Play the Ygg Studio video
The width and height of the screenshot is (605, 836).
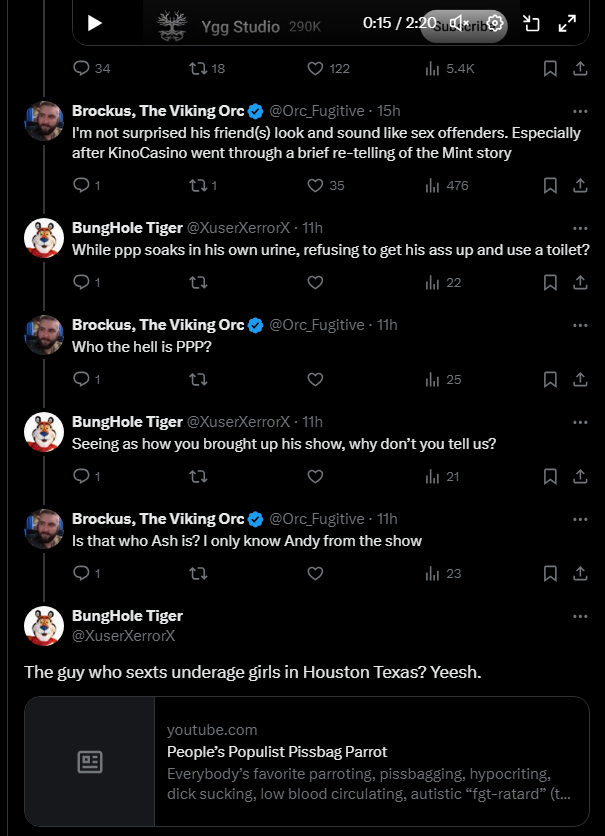pyautogui.click(x=95, y=23)
